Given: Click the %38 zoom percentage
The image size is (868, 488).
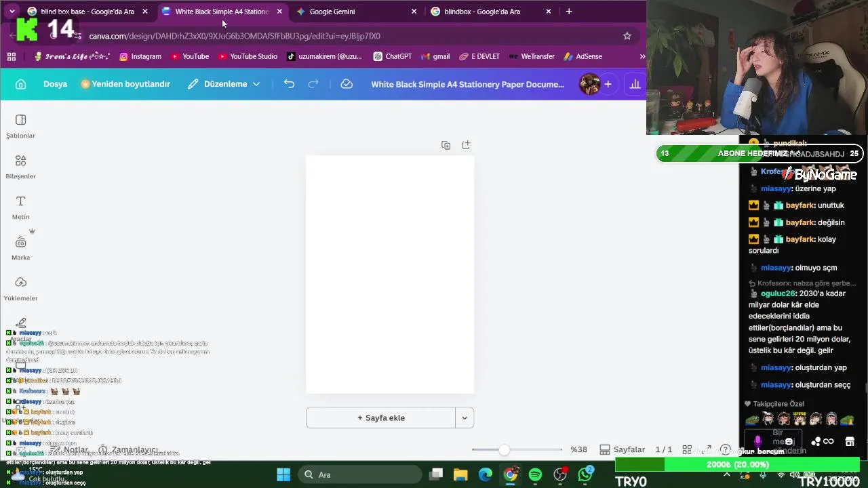Looking at the screenshot, I should (x=578, y=449).
